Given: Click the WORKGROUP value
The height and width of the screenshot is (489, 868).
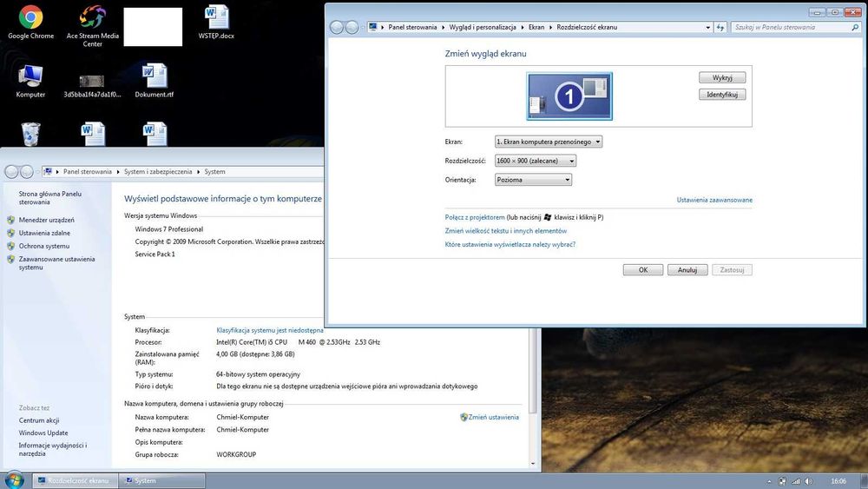Looking at the screenshot, I should [236, 454].
